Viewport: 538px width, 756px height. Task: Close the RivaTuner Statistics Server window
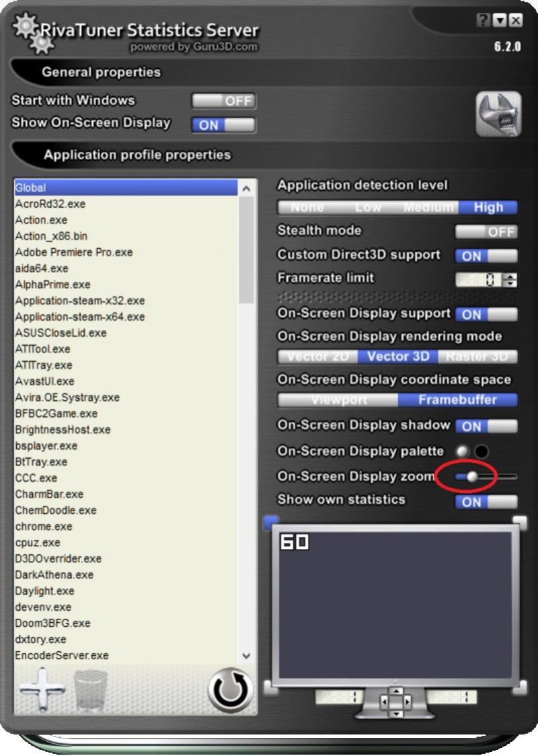[516, 20]
